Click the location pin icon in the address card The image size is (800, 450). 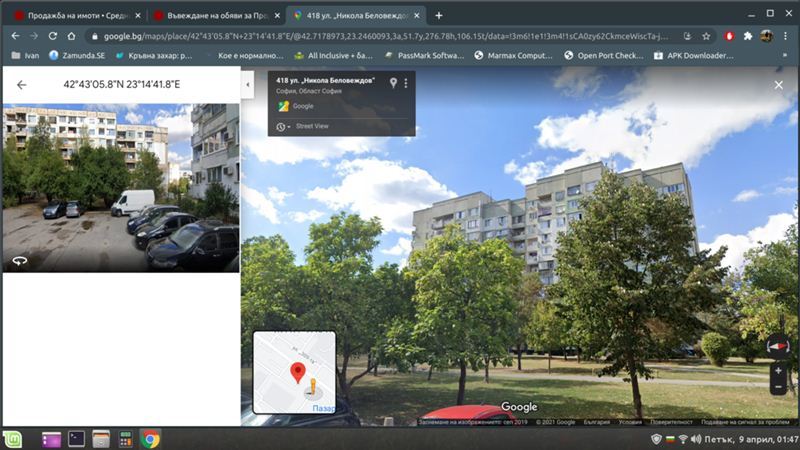tap(393, 83)
